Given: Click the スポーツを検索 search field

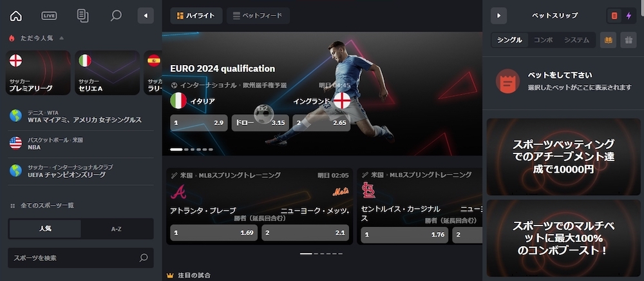Looking at the screenshot, I should tap(81, 258).
